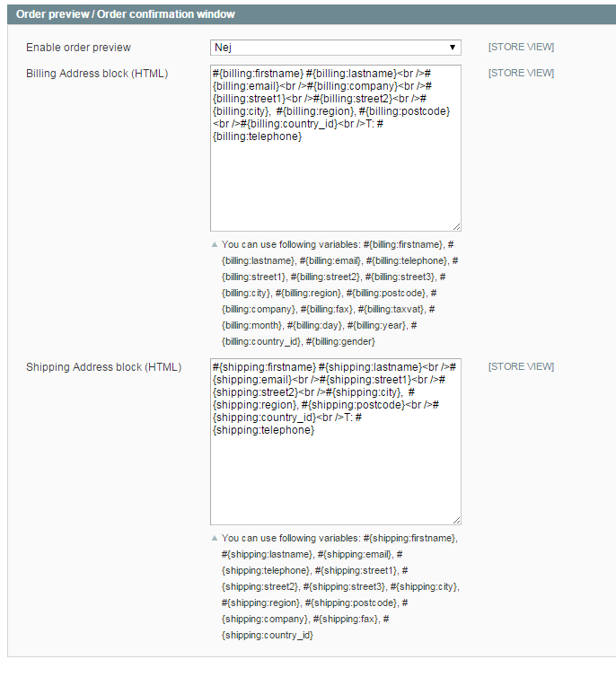Viewport: 616px width, 686px height.
Task: Click the shipping variables hint text
Action: pos(340,586)
